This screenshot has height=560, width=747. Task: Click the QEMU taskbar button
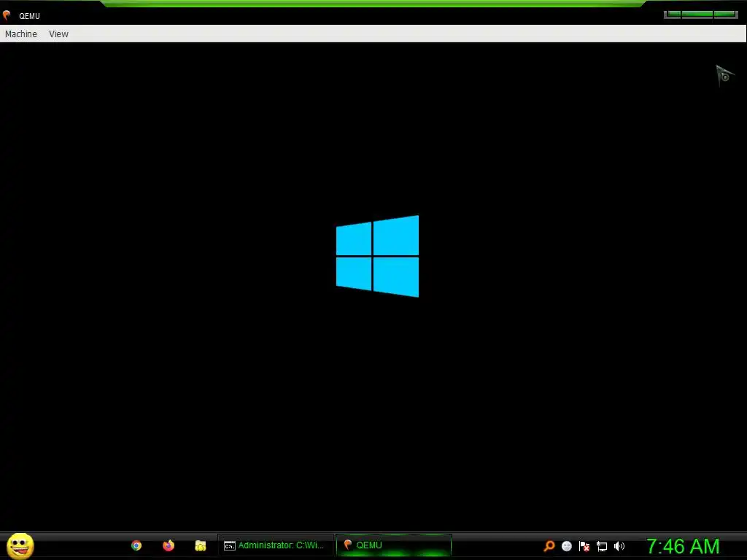(394, 545)
